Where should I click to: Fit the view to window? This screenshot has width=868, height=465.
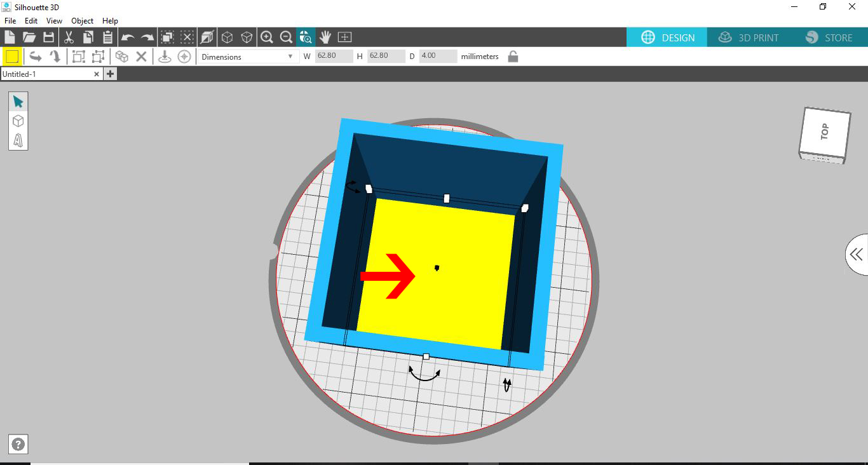(x=344, y=37)
